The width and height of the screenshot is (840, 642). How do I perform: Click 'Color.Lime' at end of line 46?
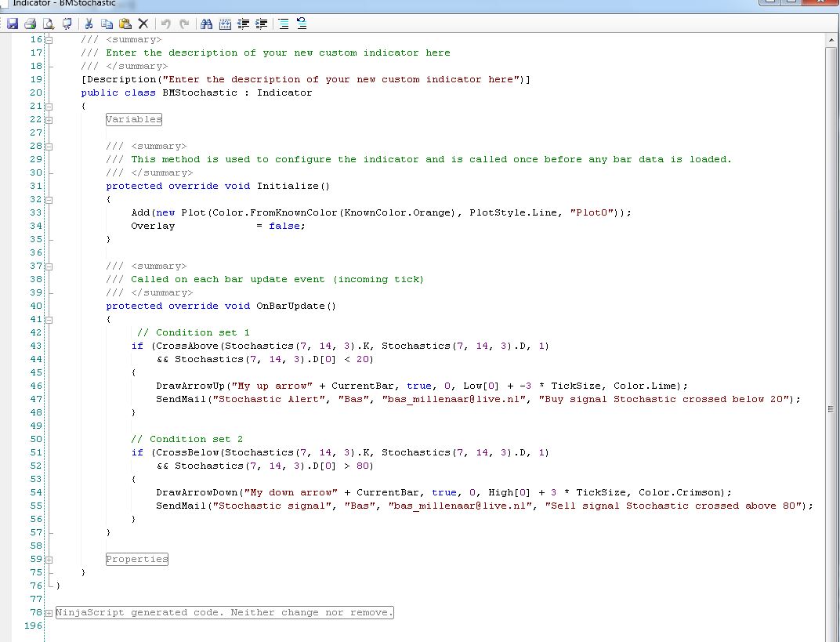coord(645,386)
